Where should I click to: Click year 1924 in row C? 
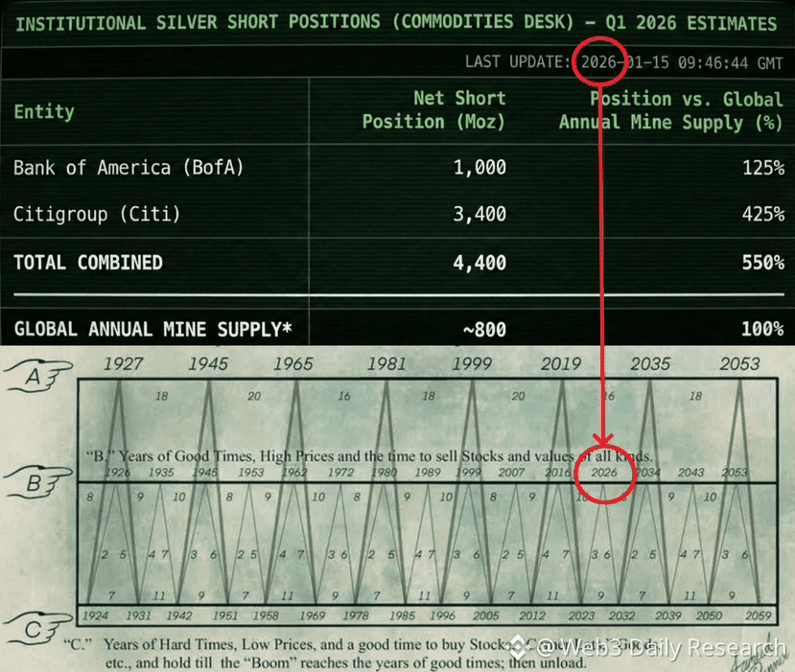[x=95, y=615]
